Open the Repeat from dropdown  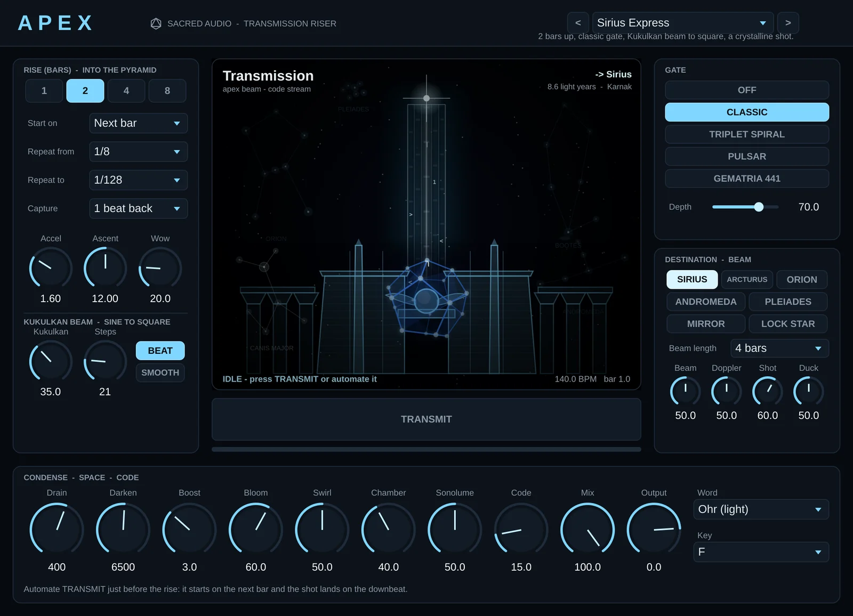(x=138, y=151)
